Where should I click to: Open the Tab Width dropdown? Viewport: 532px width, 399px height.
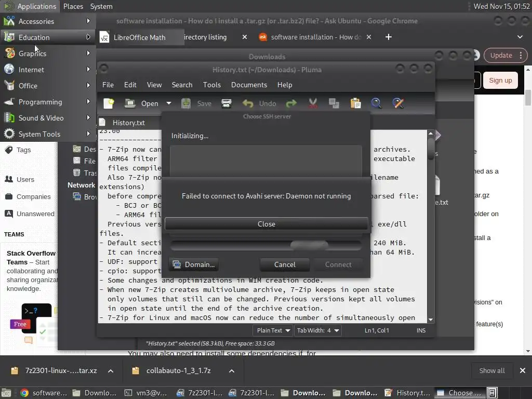(x=317, y=330)
